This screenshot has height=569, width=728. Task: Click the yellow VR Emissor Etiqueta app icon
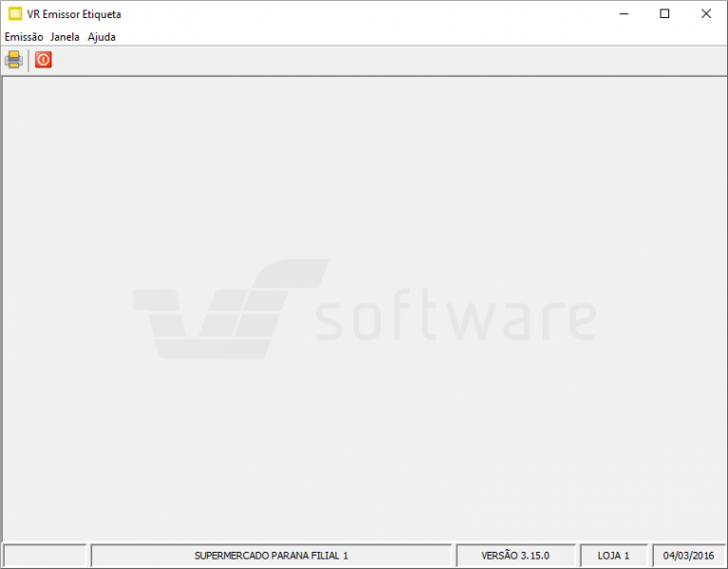click(x=15, y=14)
